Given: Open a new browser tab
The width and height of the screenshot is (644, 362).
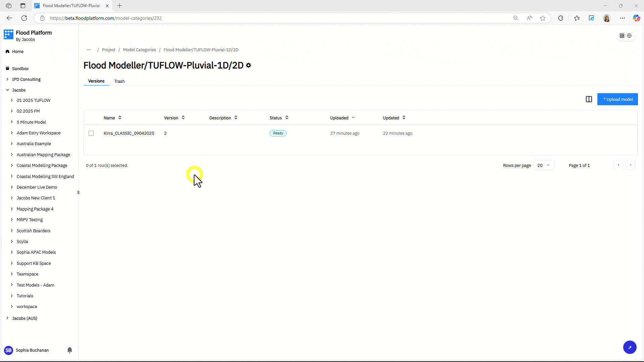Looking at the screenshot, I should tap(119, 6).
